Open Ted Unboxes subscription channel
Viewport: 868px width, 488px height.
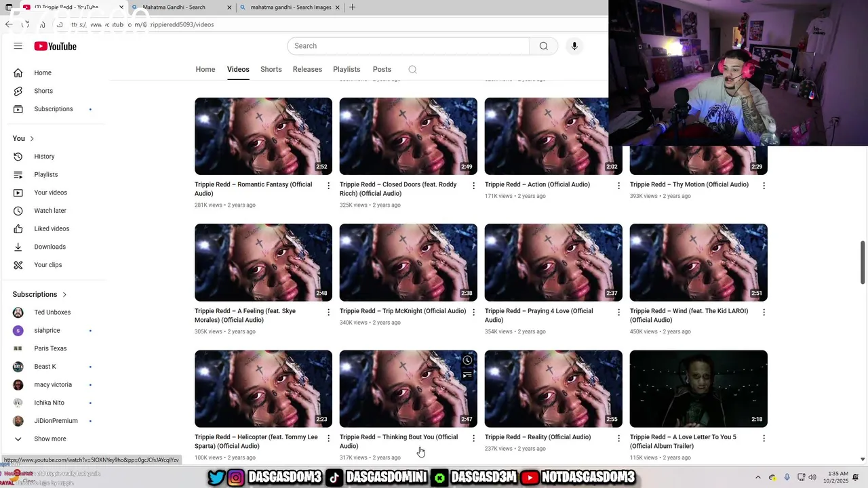(54, 312)
